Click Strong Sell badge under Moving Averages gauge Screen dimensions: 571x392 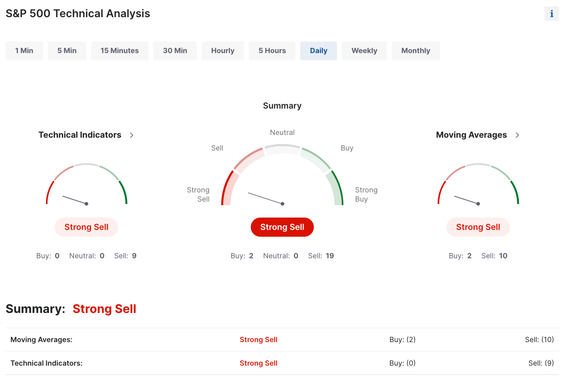478,227
